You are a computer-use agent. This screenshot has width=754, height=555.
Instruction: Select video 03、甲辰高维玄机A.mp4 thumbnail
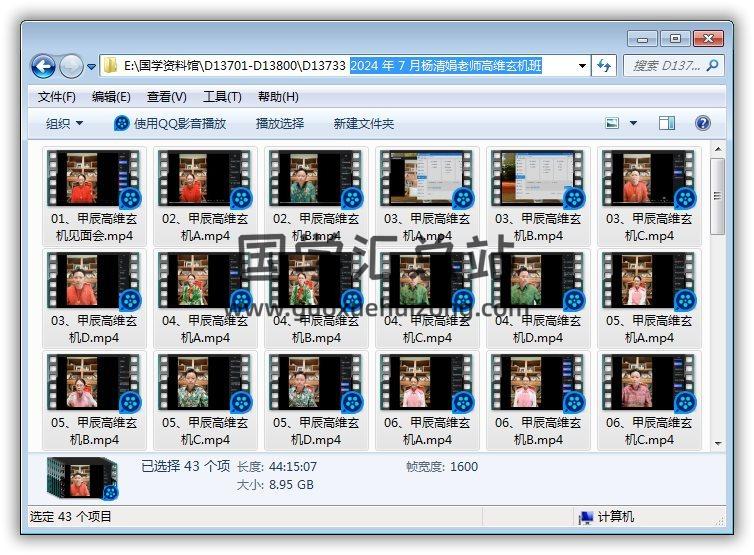click(427, 178)
